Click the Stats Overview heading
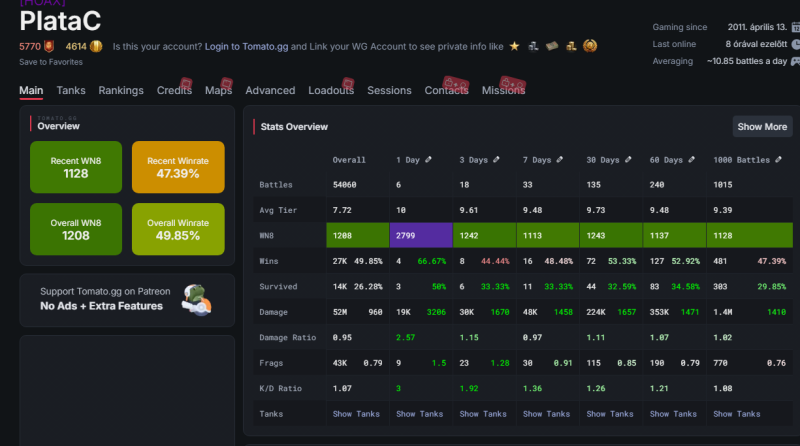Screen dimensions: 800x446 click(294, 127)
